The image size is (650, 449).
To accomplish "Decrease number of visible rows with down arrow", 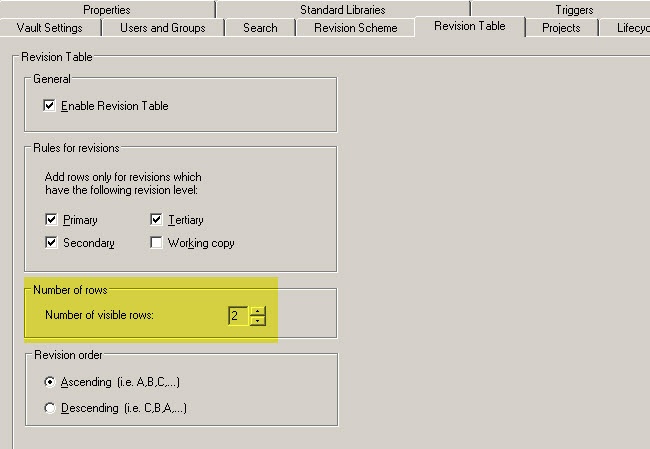I will click(258, 321).
